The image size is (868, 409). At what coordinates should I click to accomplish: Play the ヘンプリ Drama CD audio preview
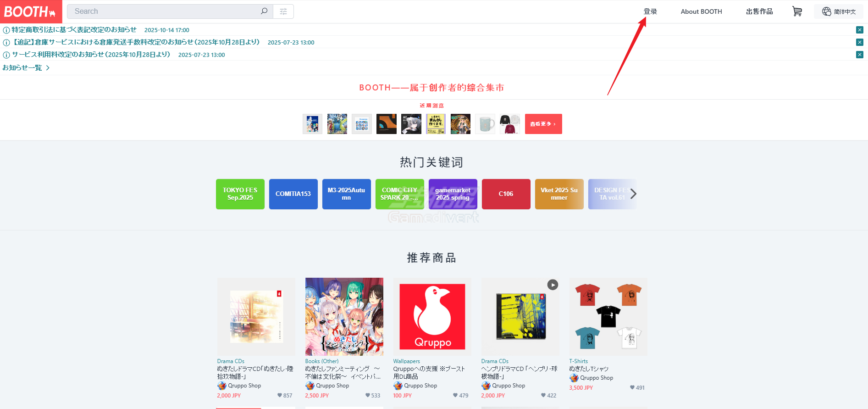(553, 285)
